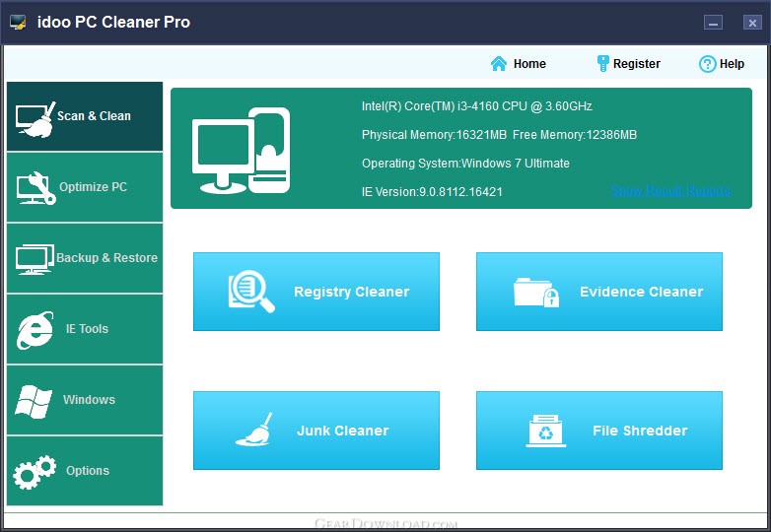This screenshot has width=771, height=532.
Task: Open Help with the question mark icon
Action: 722,64
